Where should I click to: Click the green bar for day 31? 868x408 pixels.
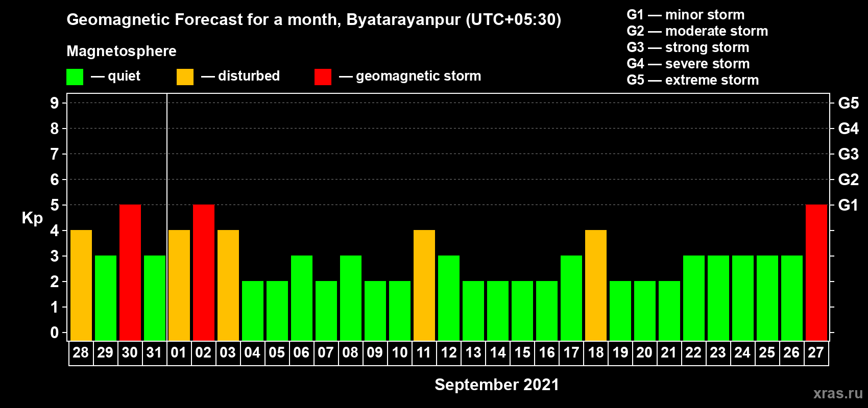(155, 298)
